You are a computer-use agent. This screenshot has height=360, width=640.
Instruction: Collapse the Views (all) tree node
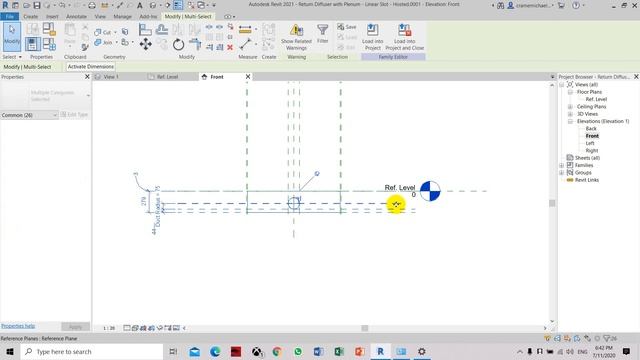562,84
